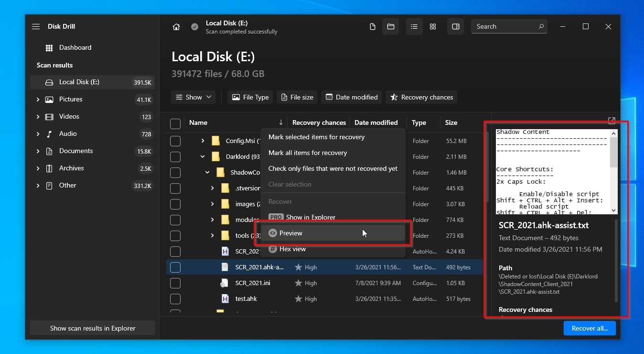Go to home via house icon

tap(176, 27)
